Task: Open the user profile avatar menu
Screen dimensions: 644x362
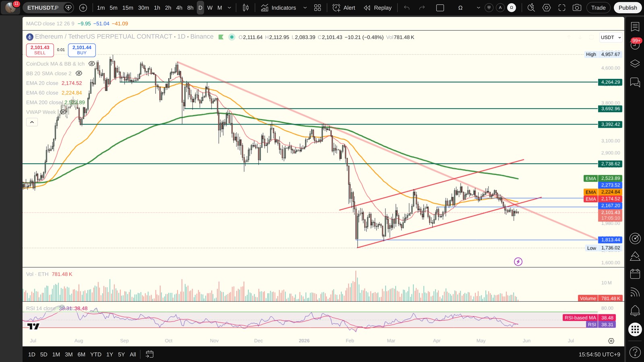Action: coord(10,8)
